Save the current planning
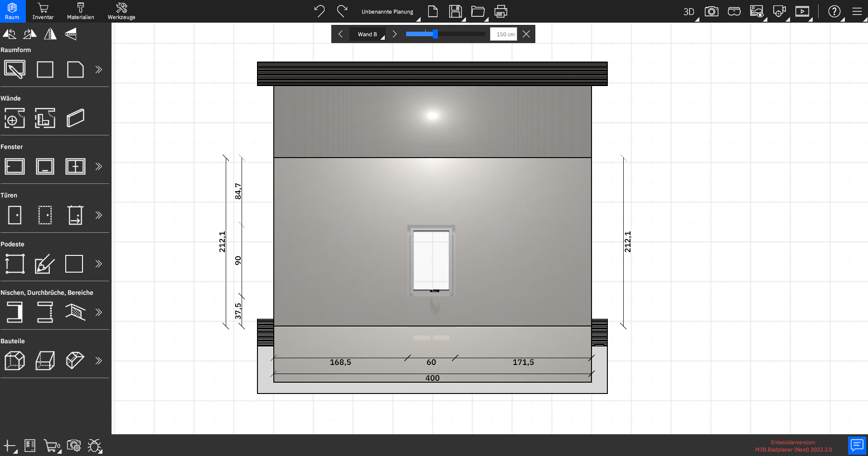 click(x=456, y=11)
